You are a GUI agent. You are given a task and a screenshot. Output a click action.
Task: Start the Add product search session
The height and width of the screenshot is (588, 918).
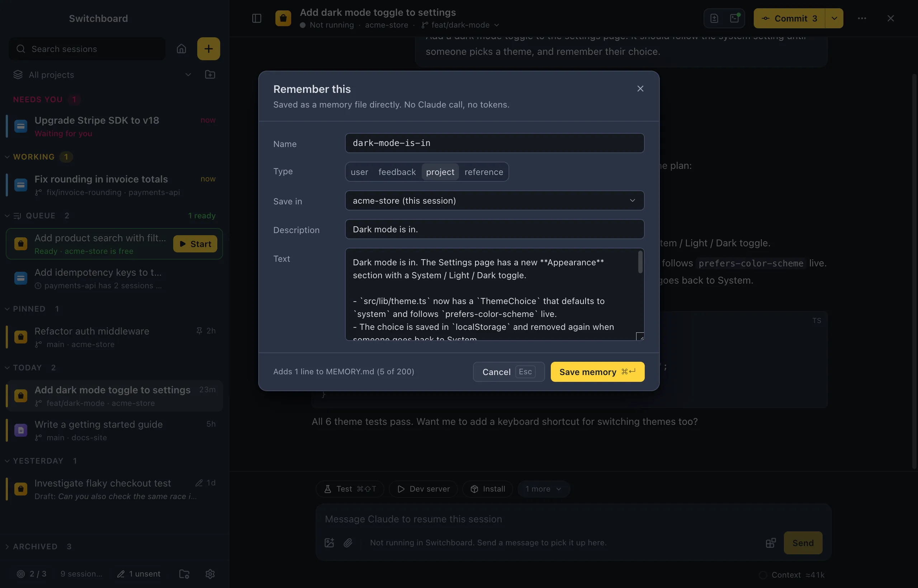195,244
